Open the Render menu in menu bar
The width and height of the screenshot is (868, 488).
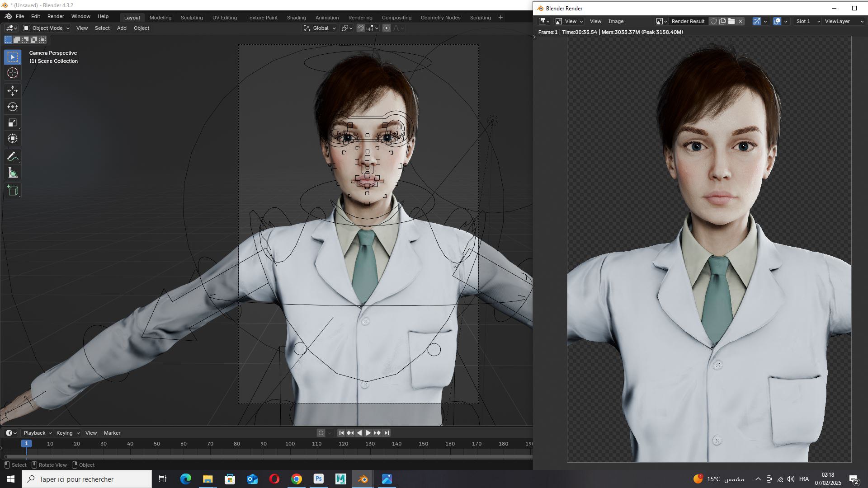tap(56, 16)
